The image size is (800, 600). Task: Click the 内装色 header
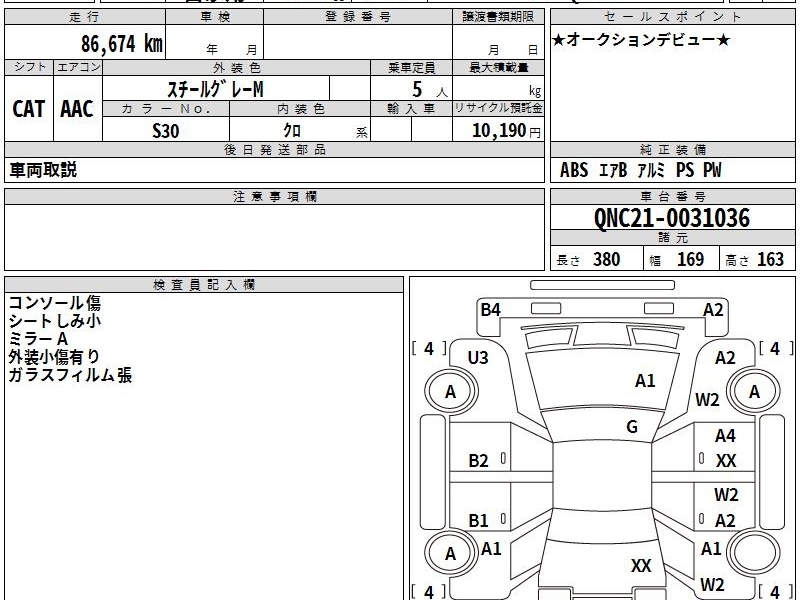300,109
